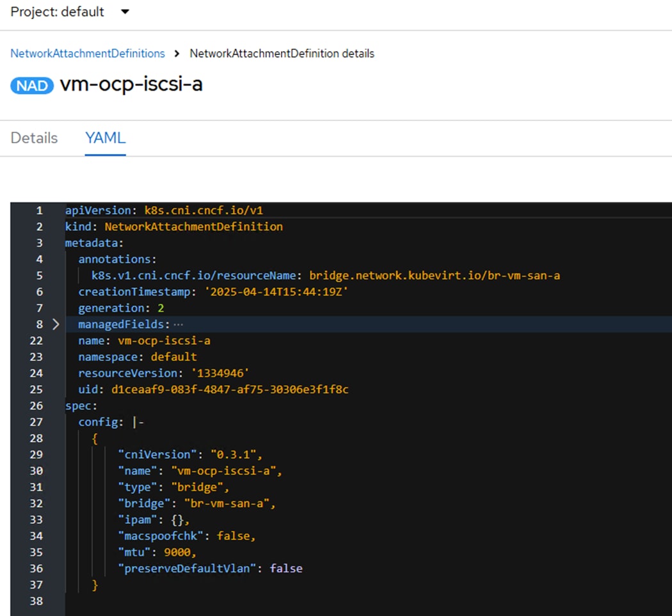Click the NetworkAttachmentDefinitions breadcrumb link

coord(88,54)
